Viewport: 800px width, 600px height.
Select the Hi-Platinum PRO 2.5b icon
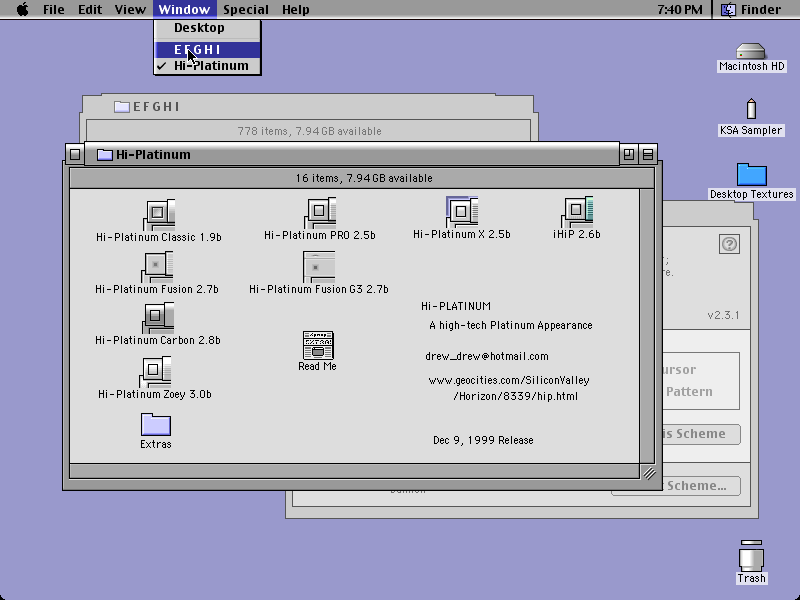tap(320, 213)
